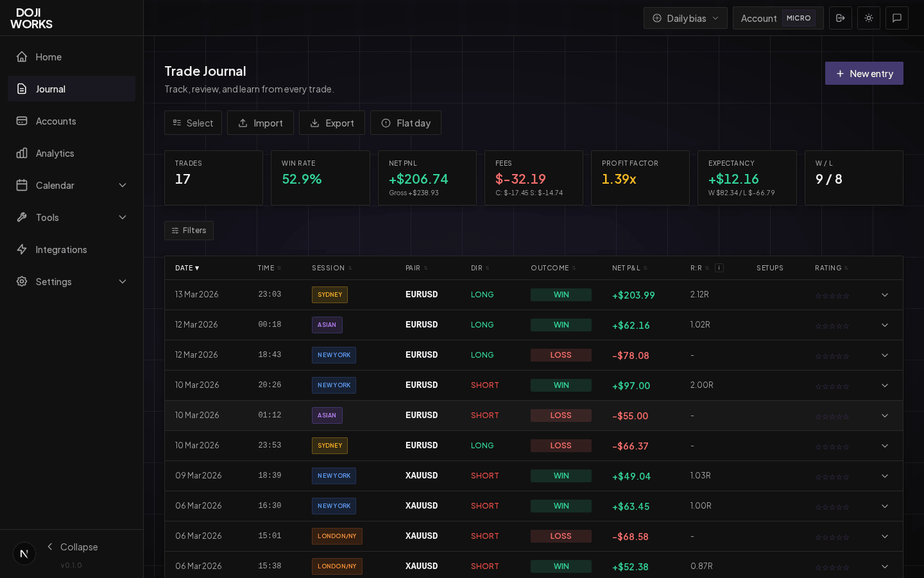Create a trade with New entry
The height and width of the screenshot is (578, 924).
point(864,73)
